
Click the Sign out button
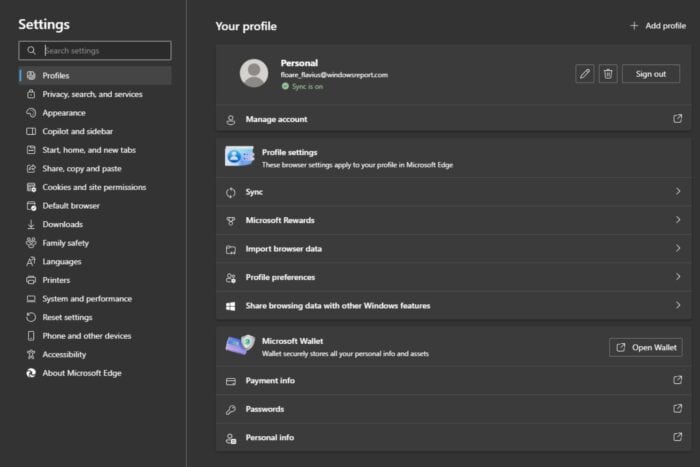650,74
